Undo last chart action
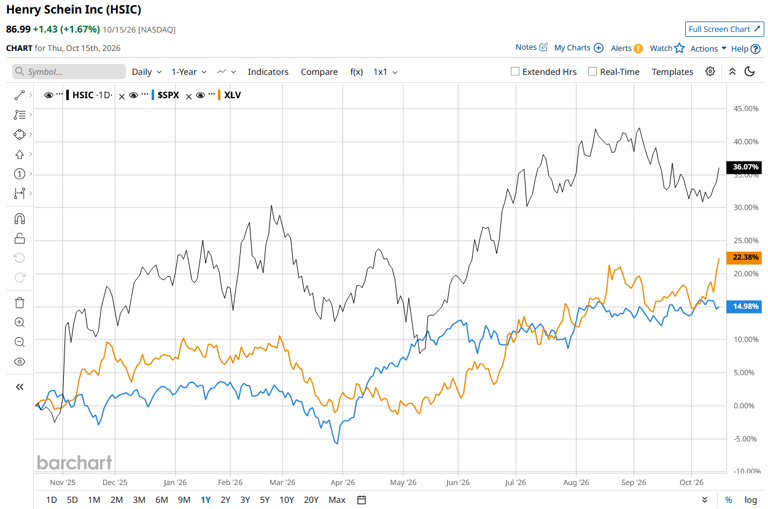 [20, 258]
